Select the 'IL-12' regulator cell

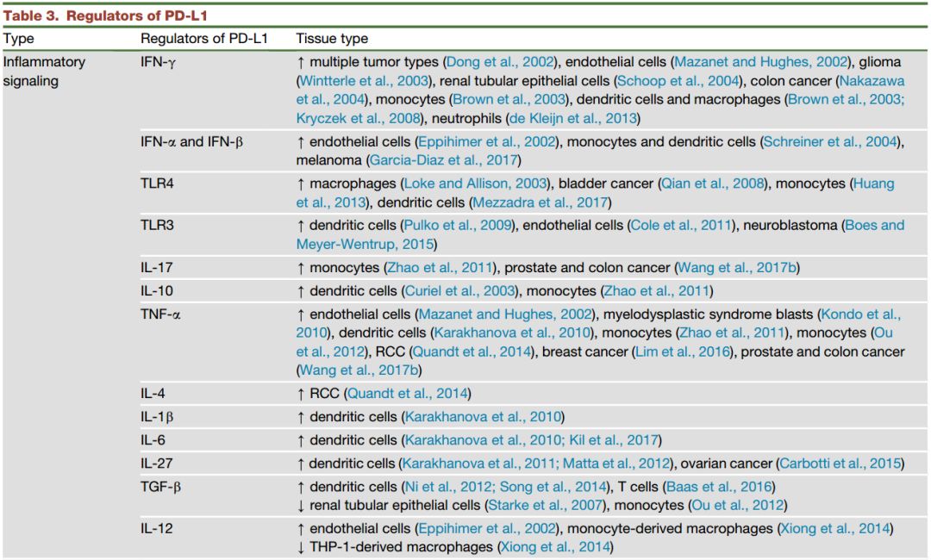[156, 529]
